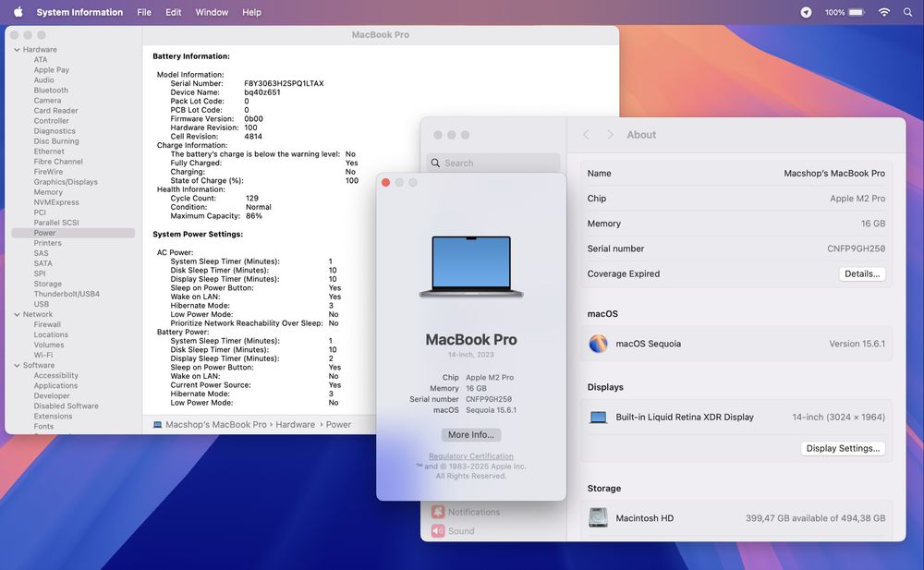Viewport: 924px width, 570px height.
Task: Select Disabled Software in the sidebar
Action: pyautogui.click(x=66, y=406)
